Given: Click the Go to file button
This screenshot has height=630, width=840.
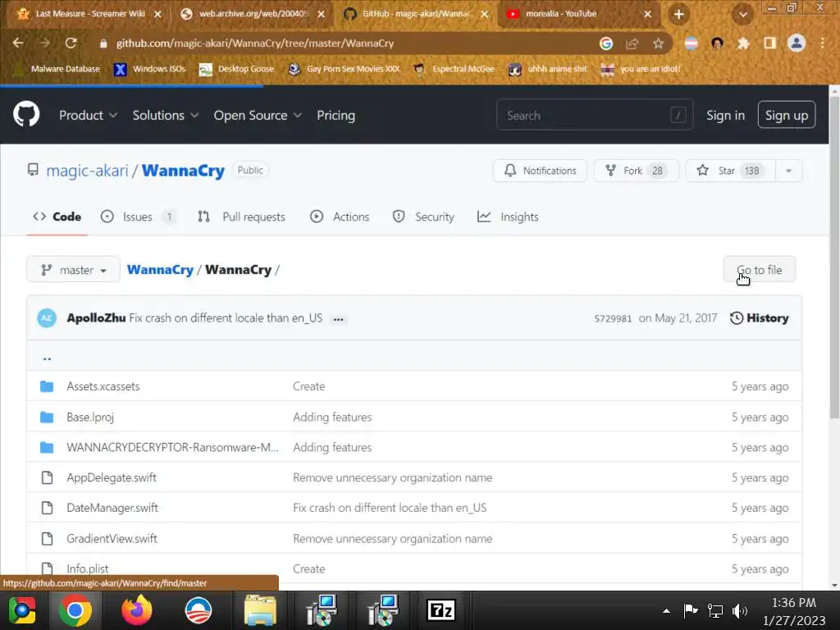Looking at the screenshot, I should point(759,269).
